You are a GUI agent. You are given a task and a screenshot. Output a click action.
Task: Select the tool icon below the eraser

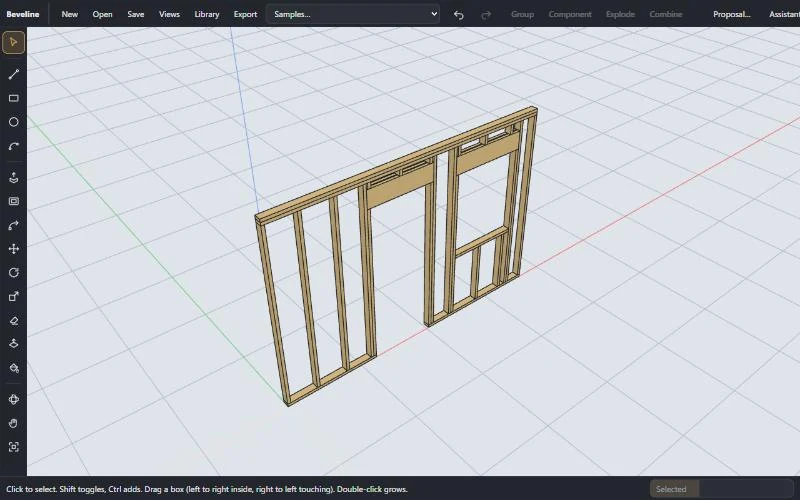pyautogui.click(x=13, y=344)
